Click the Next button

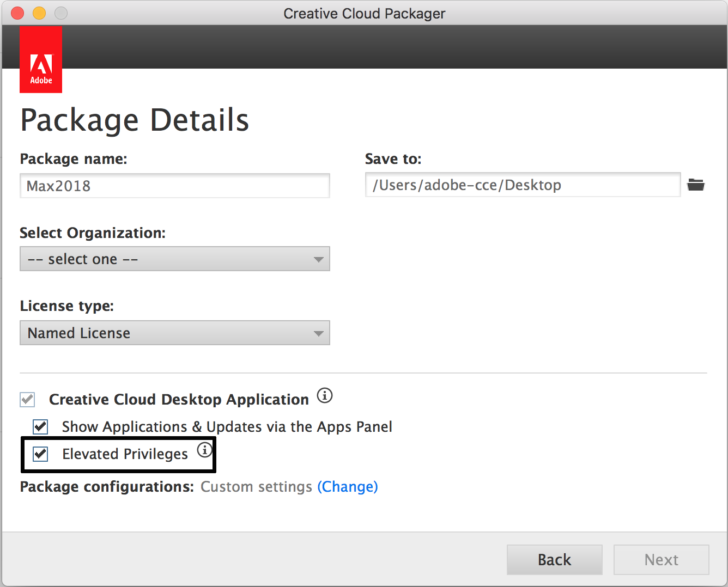click(x=662, y=560)
